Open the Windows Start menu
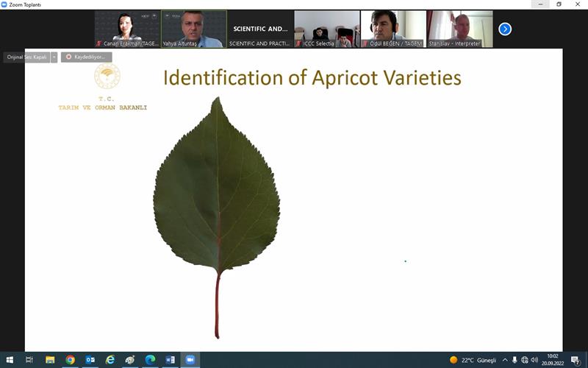This screenshot has height=368, width=588. point(10,360)
